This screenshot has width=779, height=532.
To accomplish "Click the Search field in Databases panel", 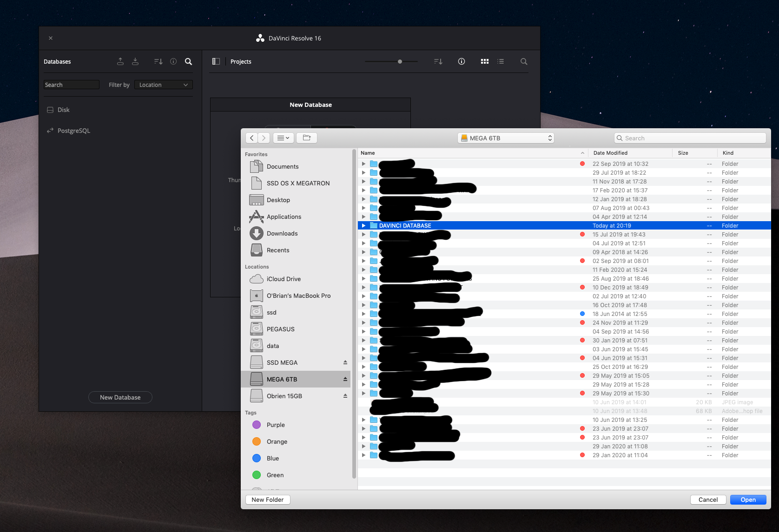I will [x=72, y=85].
